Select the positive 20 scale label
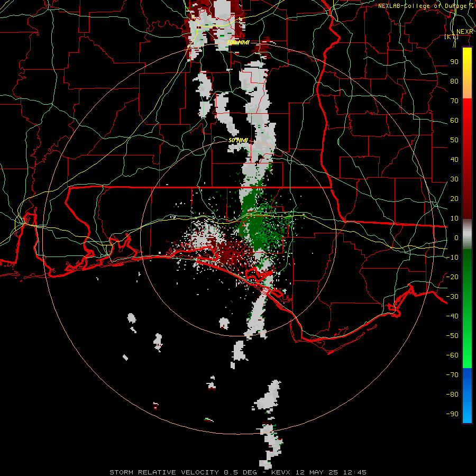476x476 pixels. coord(454,198)
